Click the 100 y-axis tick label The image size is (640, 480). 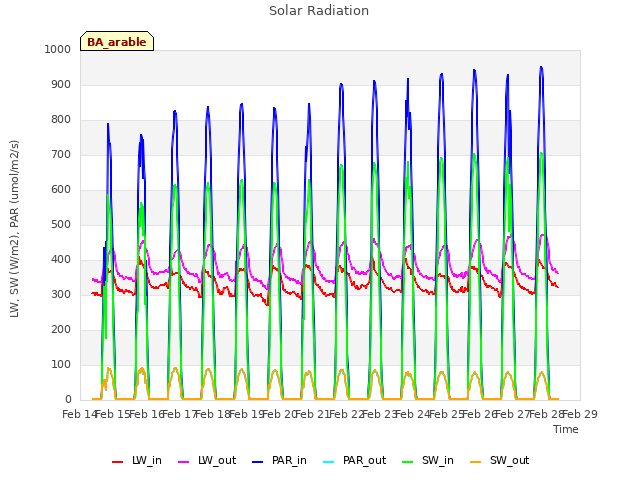(x=61, y=364)
